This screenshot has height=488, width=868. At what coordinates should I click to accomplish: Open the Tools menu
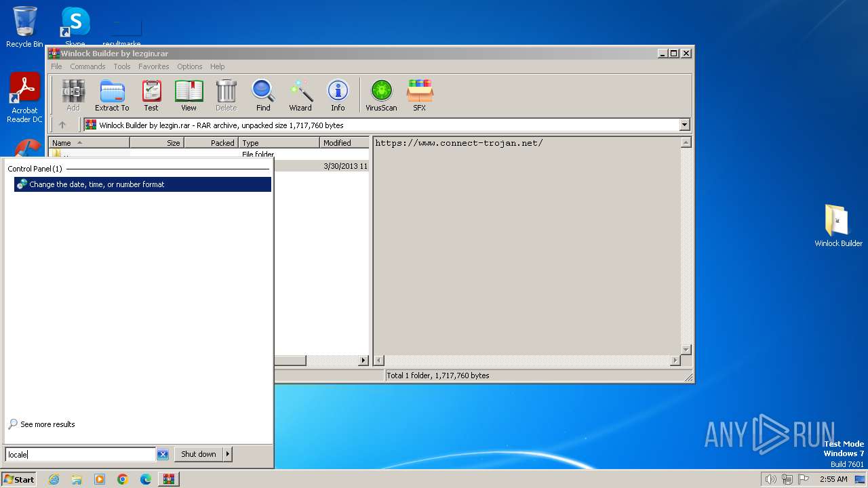pyautogui.click(x=122, y=66)
